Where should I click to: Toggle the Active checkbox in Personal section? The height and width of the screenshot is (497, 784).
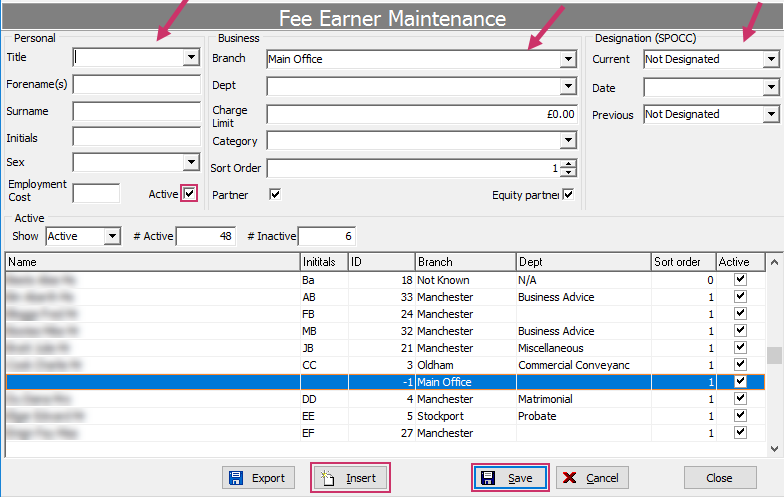(189, 194)
